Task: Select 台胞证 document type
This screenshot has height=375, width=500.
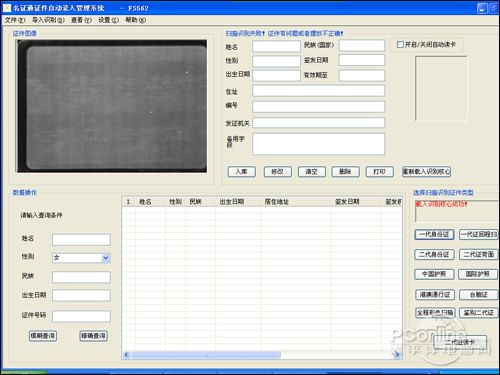Action: pyautogui.click(x=479, y=295)
